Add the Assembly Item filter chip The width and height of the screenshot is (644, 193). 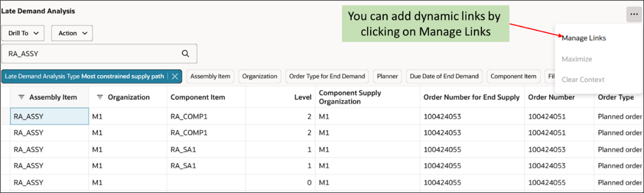[210, 77]
